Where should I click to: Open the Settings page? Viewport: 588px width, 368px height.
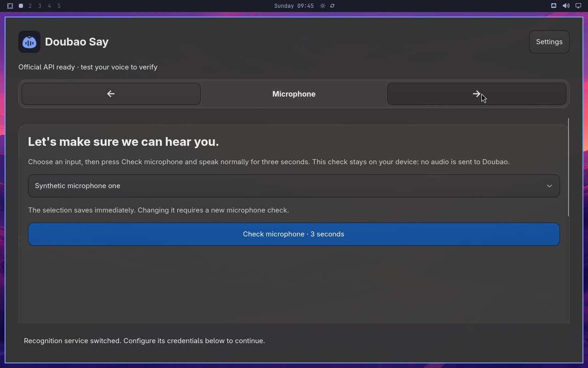tap(549, 42)
